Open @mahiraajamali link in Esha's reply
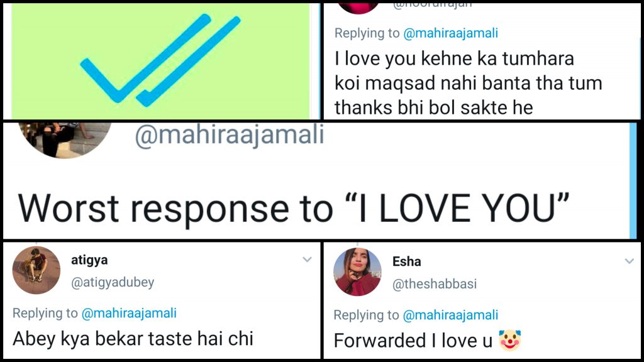Image resolution: width=644 pixels, height=362 pixels. pos(450,315)
